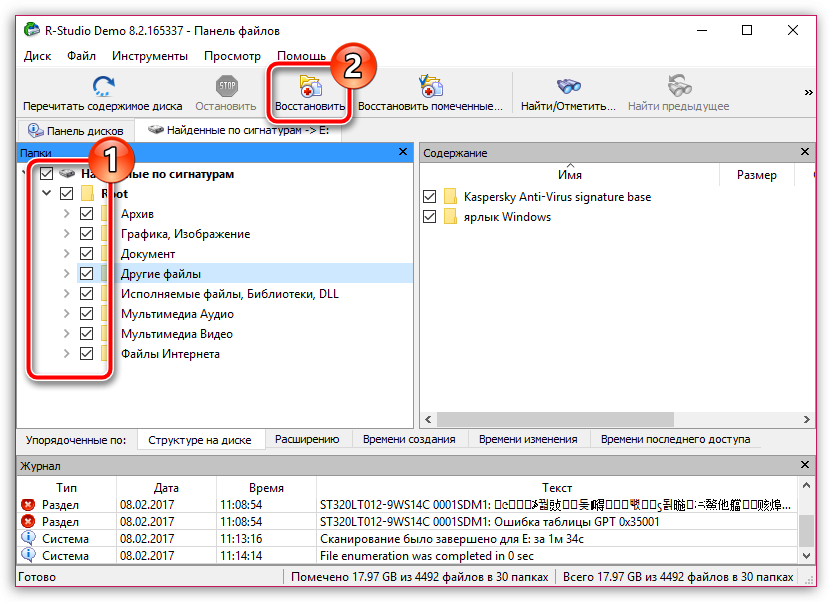The width and height of the screenshot is (832, 602).
Task: Click Restore marked (Восстановить помеченные) icon
Action: (430, 86)
